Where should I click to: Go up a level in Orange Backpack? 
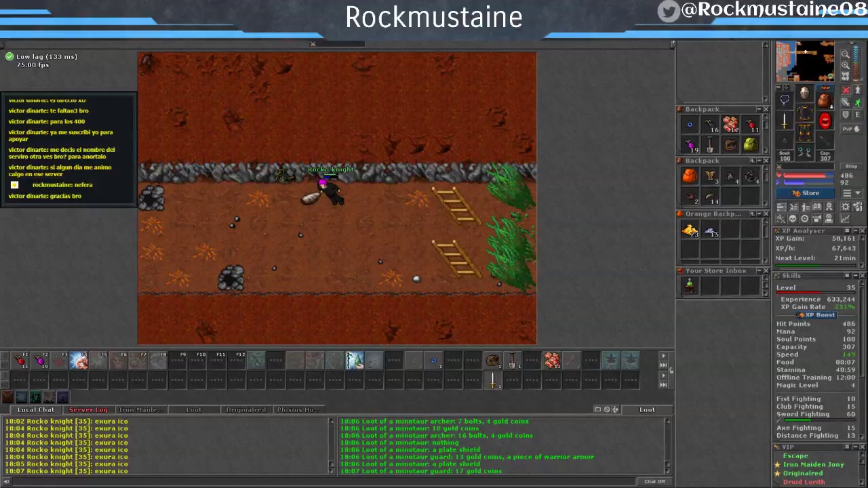[x=752, y=214]
